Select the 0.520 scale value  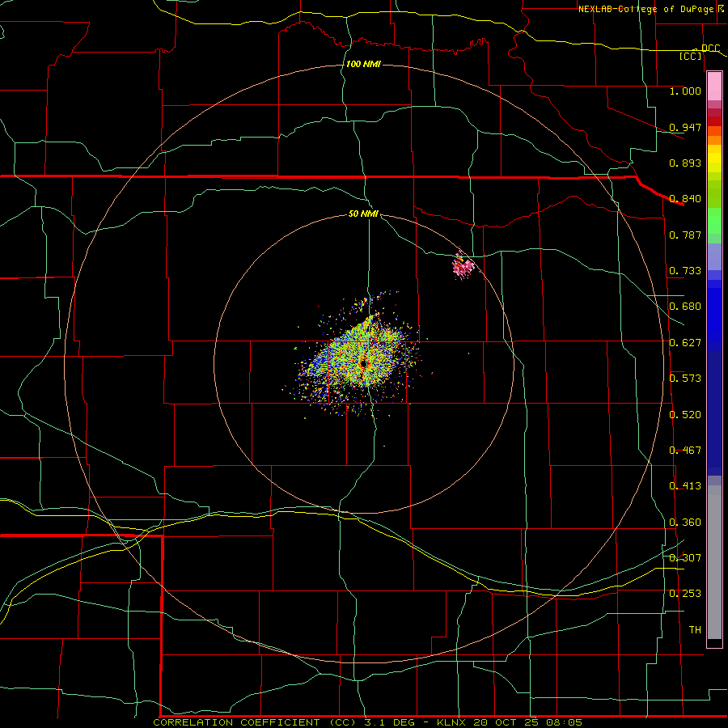pyautogui.click(x=685, y=415)
